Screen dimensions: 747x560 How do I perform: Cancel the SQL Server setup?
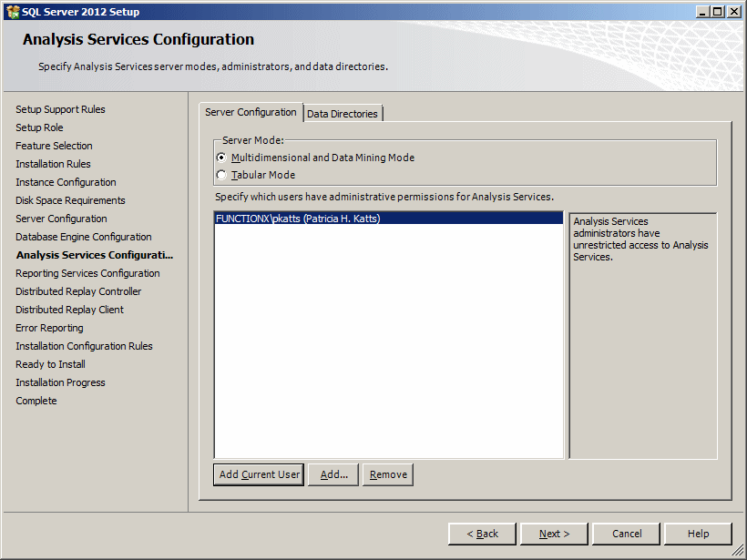(627, 534)
